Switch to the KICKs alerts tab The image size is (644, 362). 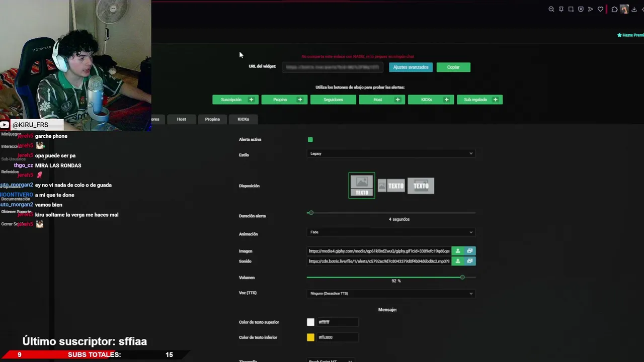click(244, 119)
